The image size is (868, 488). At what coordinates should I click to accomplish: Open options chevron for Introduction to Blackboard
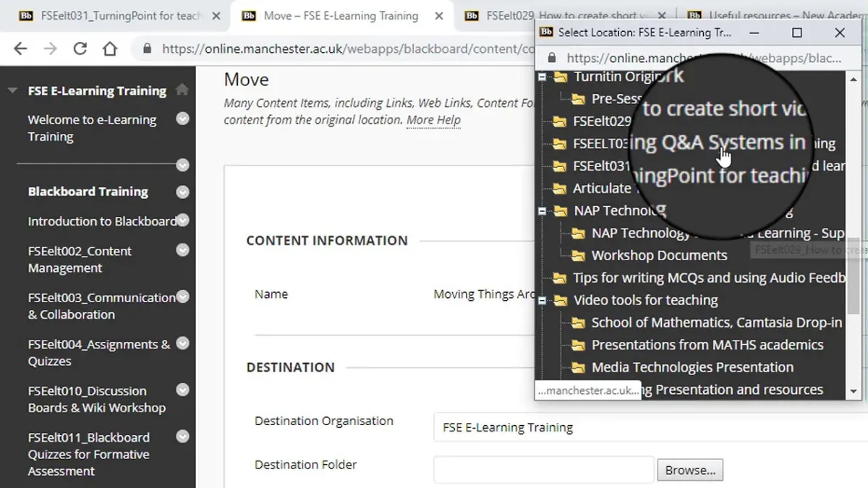pyautogui.click(x=183, y=220)
